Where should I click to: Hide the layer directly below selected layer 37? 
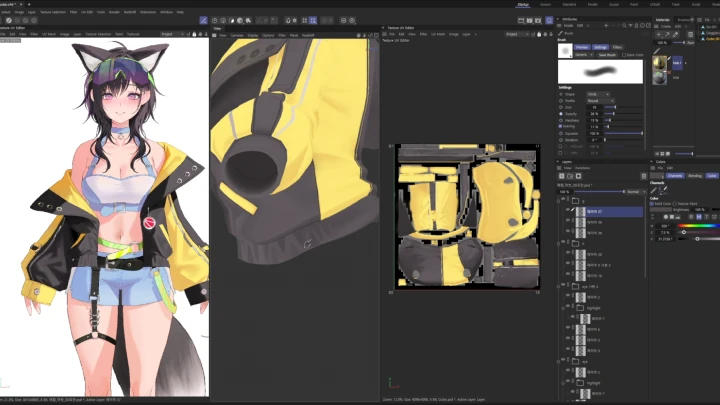[x=568, y=220]
